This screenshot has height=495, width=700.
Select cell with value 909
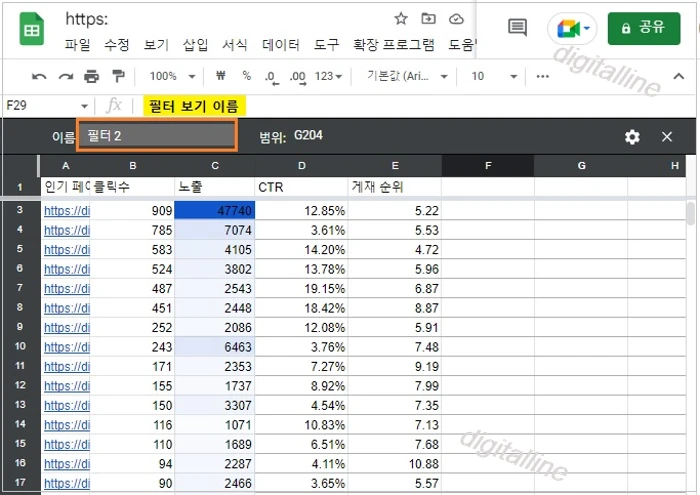coord(132,210)
